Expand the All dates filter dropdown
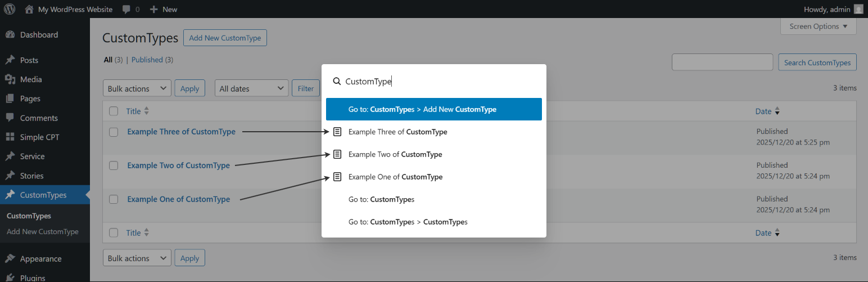868x282 pixels. tap(251, 88)
